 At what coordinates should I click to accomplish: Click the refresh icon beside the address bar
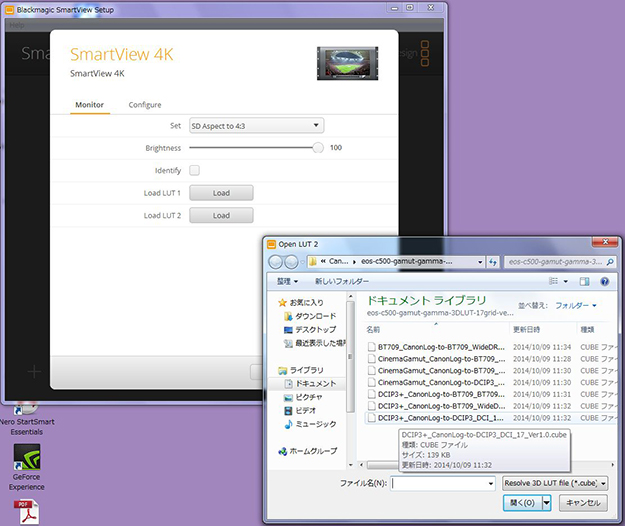pos(493,261)
